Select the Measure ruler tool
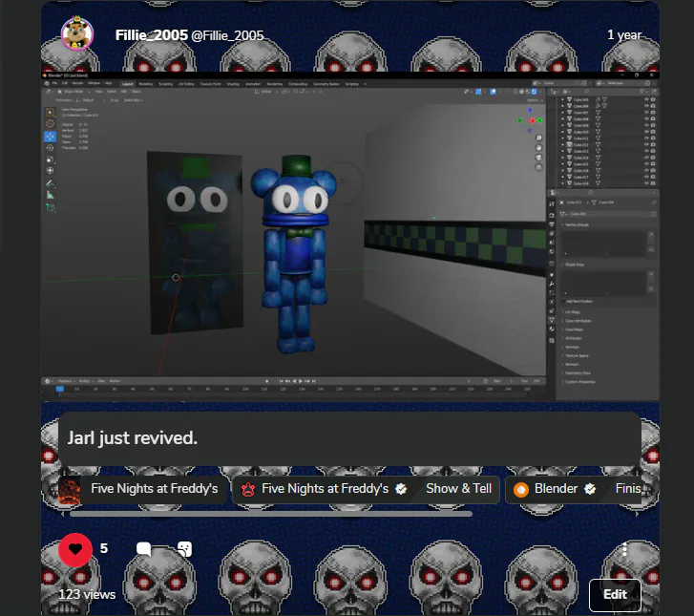Image resolution: width=694 pixels, height=616 pixels. 50,195
